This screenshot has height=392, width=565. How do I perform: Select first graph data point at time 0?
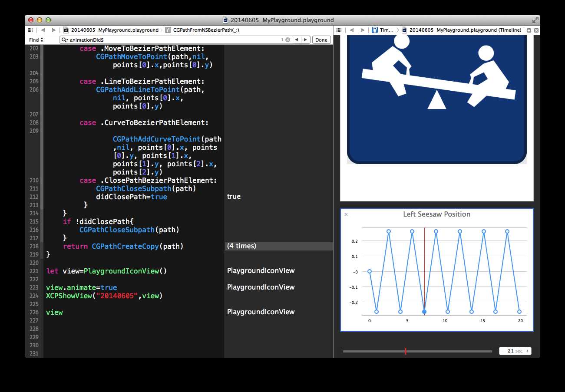(370, 271)
